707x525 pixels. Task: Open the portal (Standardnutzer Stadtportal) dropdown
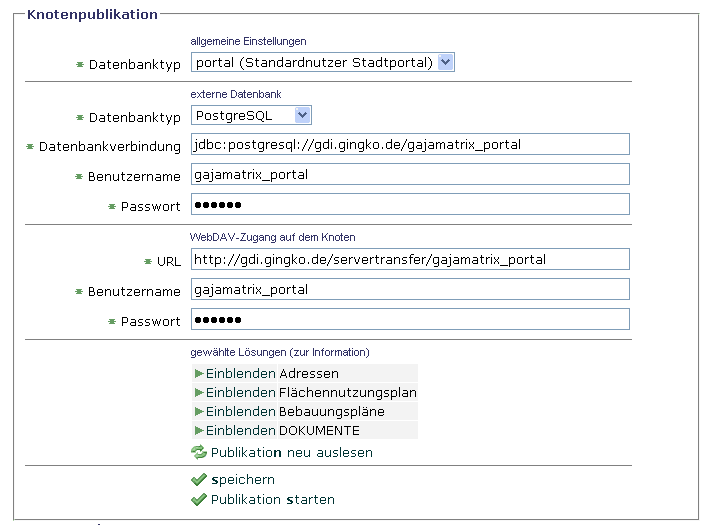click(322, 62)
